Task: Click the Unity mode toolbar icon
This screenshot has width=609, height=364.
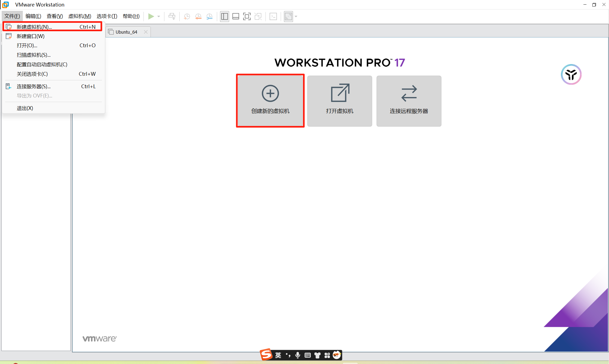Action: tap(258, 17)
